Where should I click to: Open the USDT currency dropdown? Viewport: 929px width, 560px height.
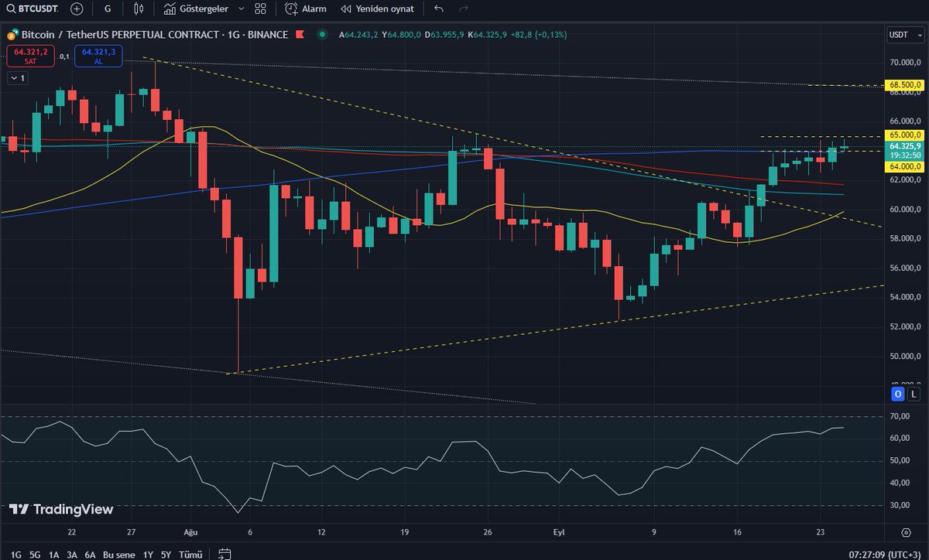click(903, 35)
